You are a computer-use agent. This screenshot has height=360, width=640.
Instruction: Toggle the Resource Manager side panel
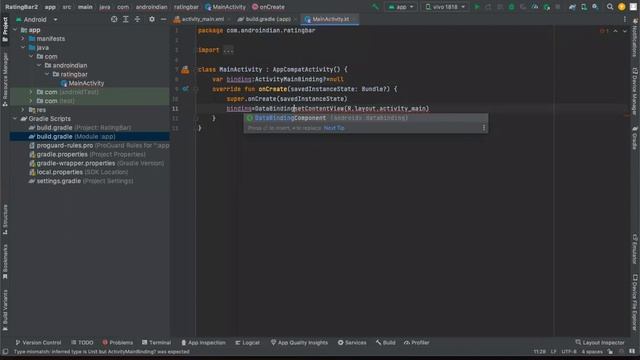pyautogui.click(x=5, y=80)
